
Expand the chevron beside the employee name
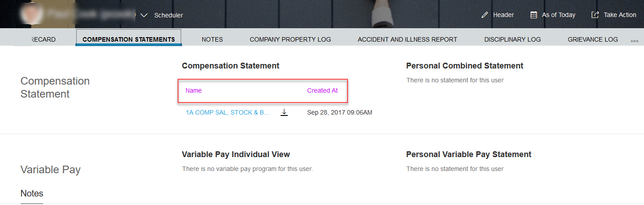pos(144,15)
